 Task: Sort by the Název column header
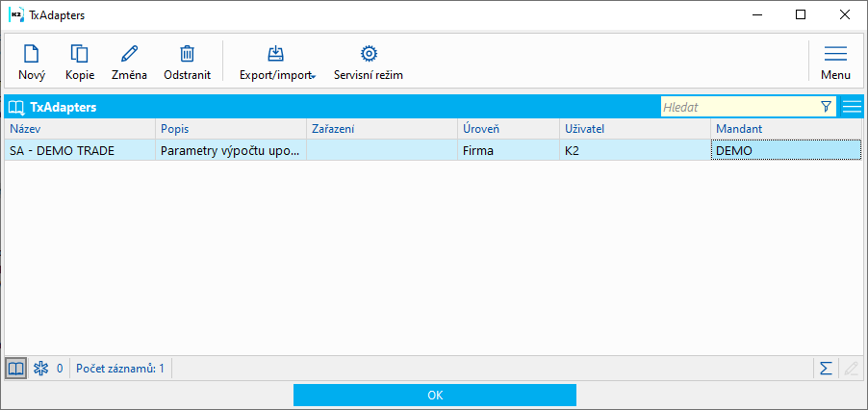click(79, 128)
